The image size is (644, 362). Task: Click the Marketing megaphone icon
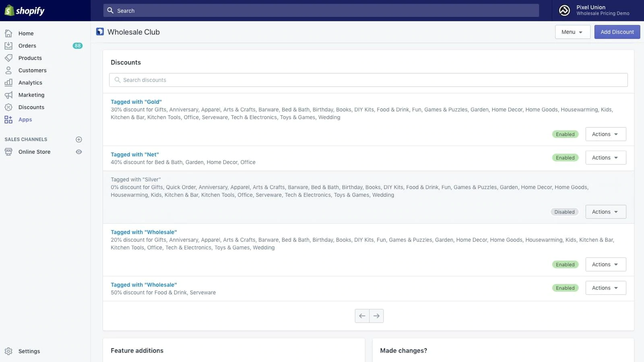[8, 95]
